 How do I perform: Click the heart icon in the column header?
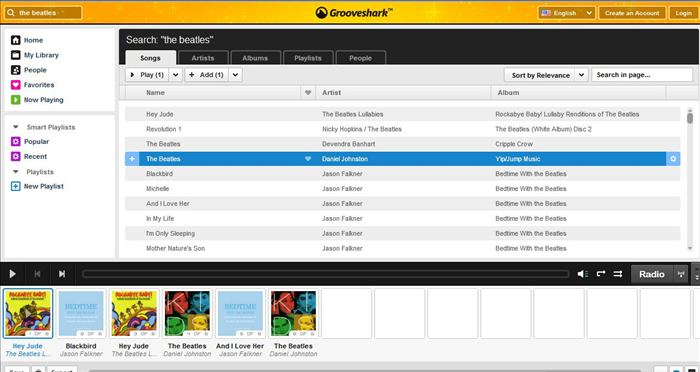(x=308, y=93)
